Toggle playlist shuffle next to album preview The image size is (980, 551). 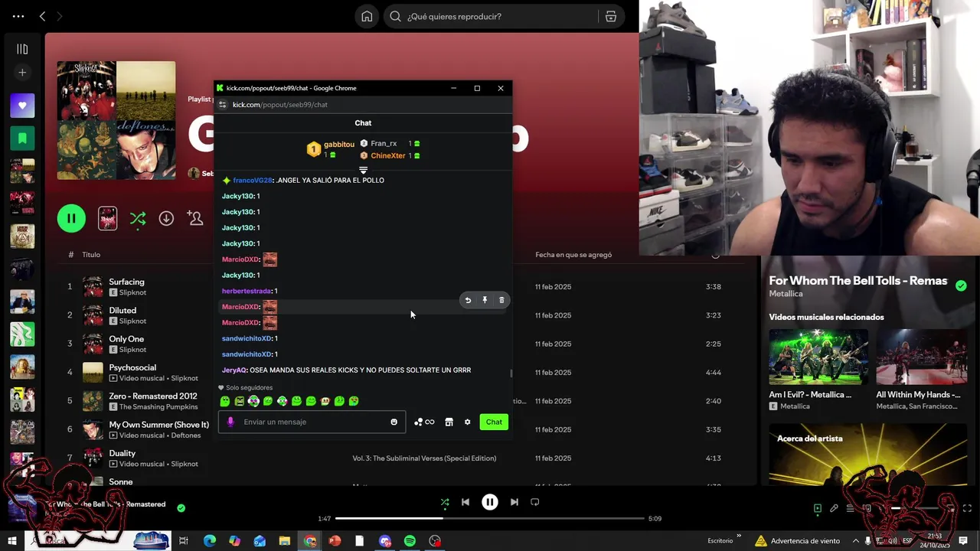pyautogui.click(x=138, y=219)
